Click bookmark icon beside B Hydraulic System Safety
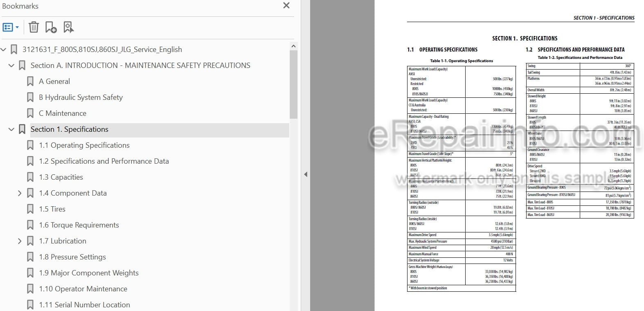Viewport: 644px width, 311px height. [x=30, y=97]
